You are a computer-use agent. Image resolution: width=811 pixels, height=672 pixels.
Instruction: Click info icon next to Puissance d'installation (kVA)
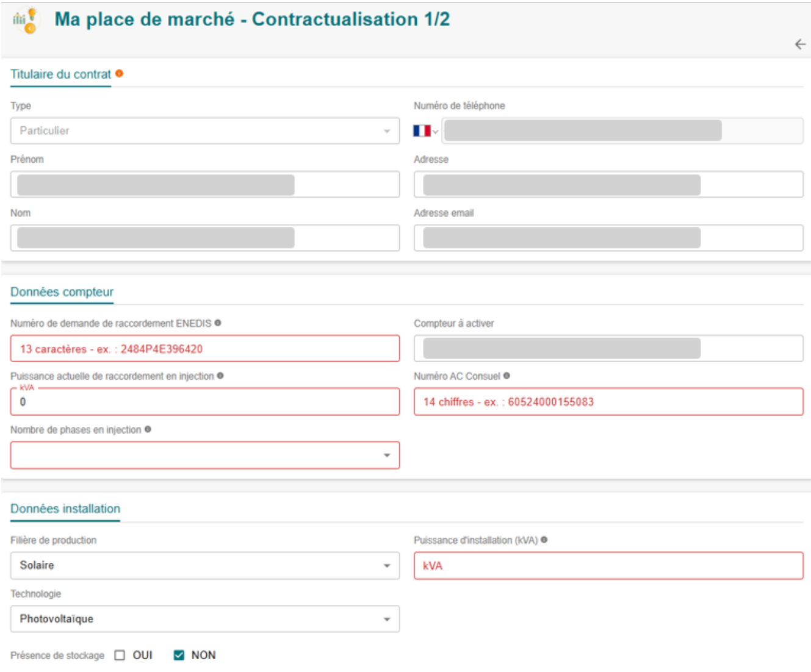(x=544, y=540)
